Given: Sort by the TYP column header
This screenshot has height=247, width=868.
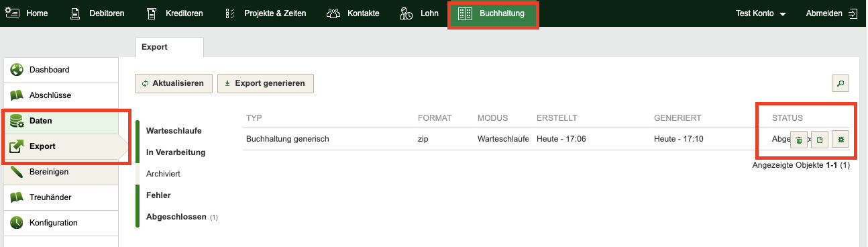Looking at the screenshot, I should (254, 118).
